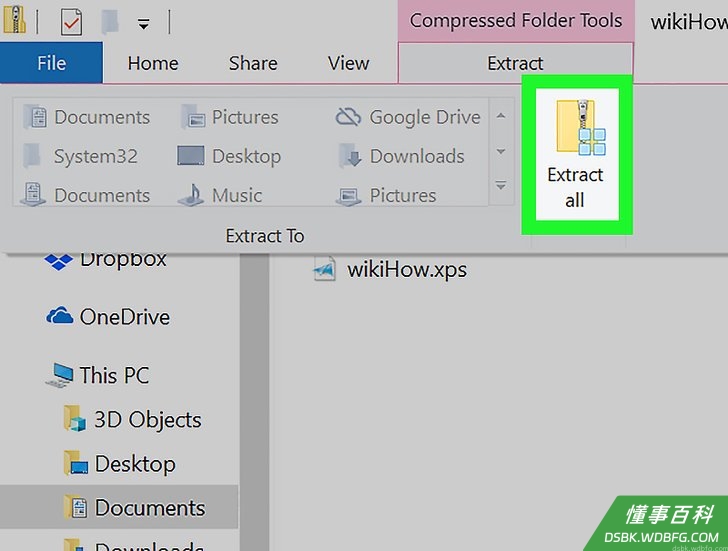The width and height of the screenshot is (728, 551).
Task: Click the Properties checkmark icon in quick access toolbar
Action: coord(72,22)
